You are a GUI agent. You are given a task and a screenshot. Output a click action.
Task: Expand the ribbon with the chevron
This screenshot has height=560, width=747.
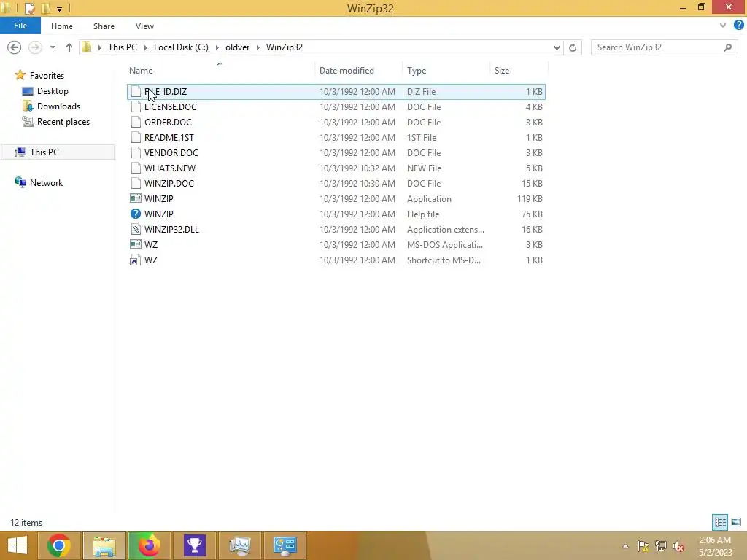(x=723, y=26)
